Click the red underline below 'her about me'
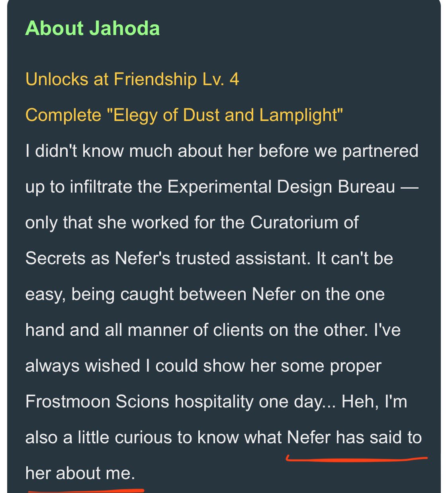The height and width of the screenshot is (493, 448). pyautogui.click(x=86, y=490)
